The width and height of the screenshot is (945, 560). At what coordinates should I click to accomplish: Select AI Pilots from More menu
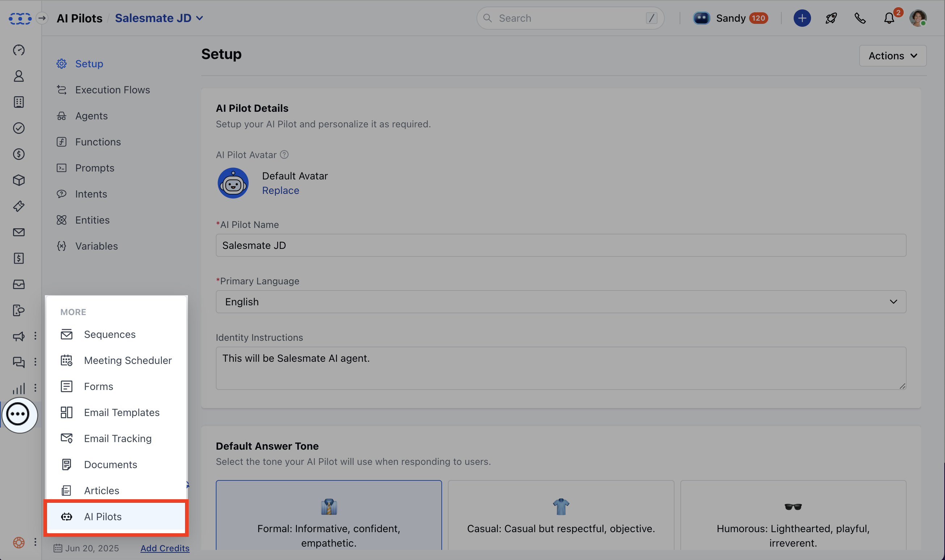pos(116,517)
